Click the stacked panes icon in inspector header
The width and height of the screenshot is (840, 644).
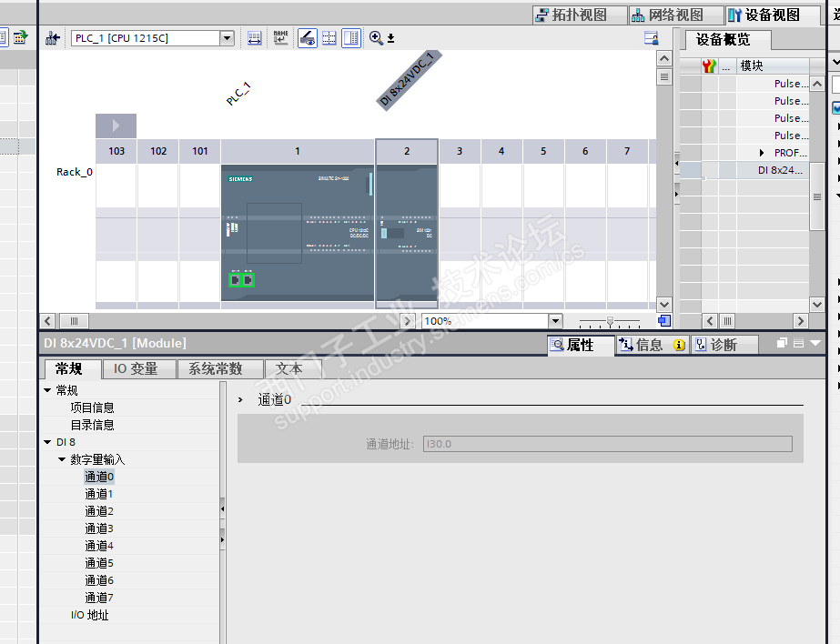point(798,343)
